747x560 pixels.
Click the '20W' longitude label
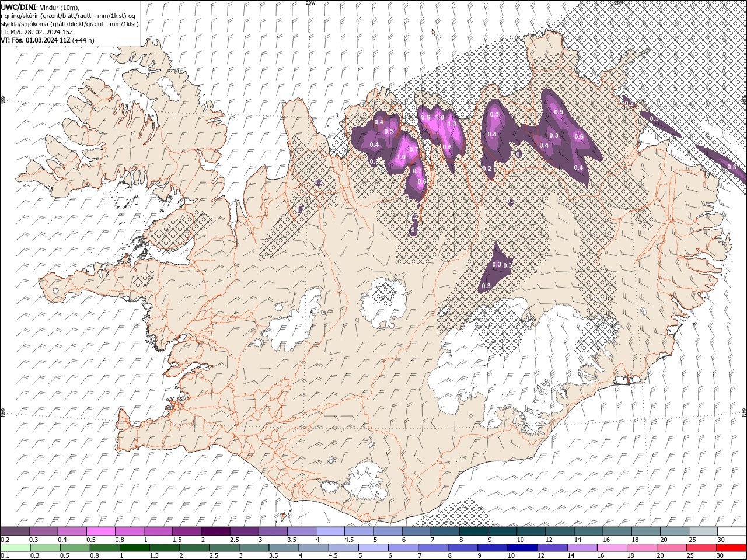310,3
